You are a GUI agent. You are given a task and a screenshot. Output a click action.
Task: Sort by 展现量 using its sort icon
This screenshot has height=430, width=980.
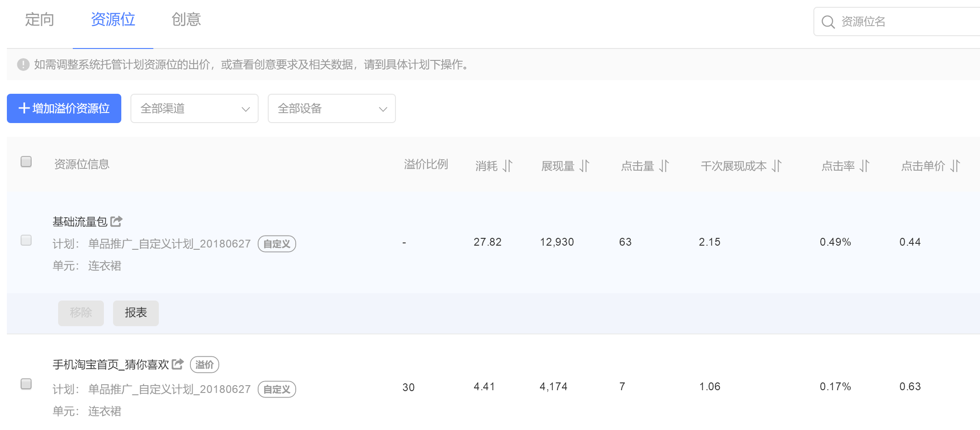click(584, 166)
